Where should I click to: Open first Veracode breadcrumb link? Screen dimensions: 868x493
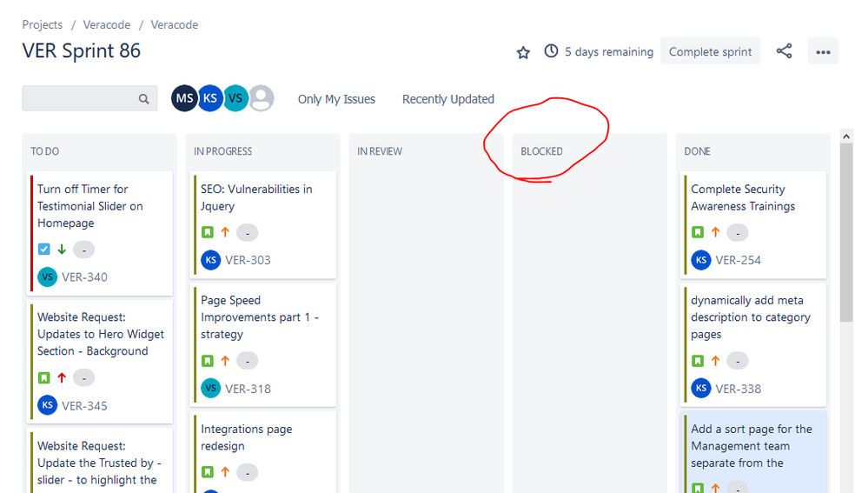click(x=107, y=25)
